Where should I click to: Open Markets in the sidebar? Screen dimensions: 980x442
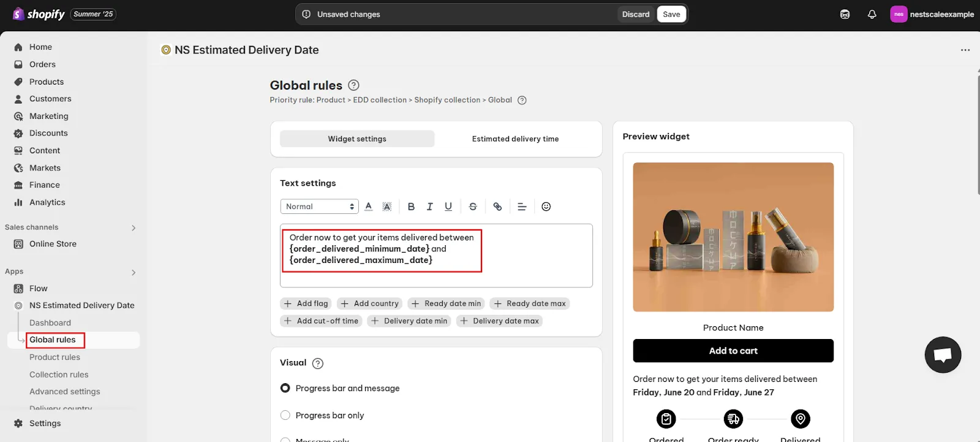(x=45, y=168)
